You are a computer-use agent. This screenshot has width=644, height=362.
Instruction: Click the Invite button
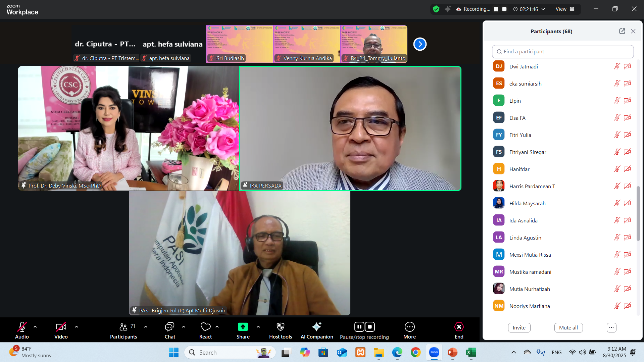(519, 327)
